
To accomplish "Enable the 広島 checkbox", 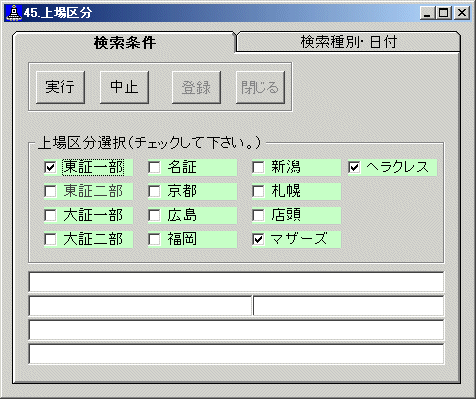I will point(154,215).
